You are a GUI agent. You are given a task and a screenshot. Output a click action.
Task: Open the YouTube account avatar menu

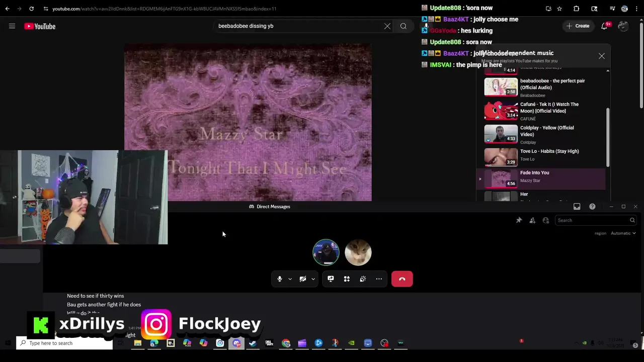[623, 26]
